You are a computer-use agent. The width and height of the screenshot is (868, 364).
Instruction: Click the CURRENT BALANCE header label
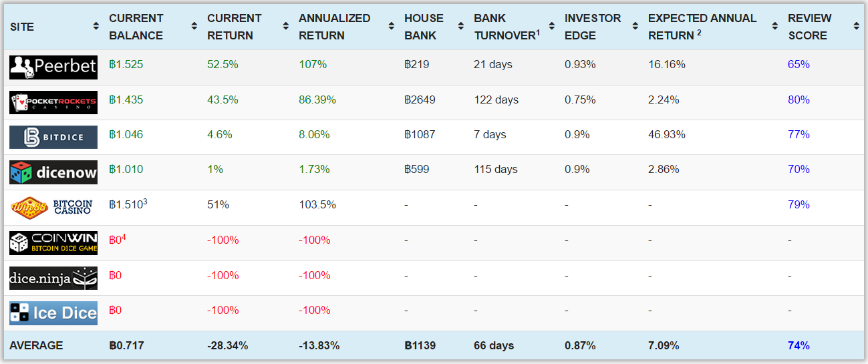(x=136, y=27)
